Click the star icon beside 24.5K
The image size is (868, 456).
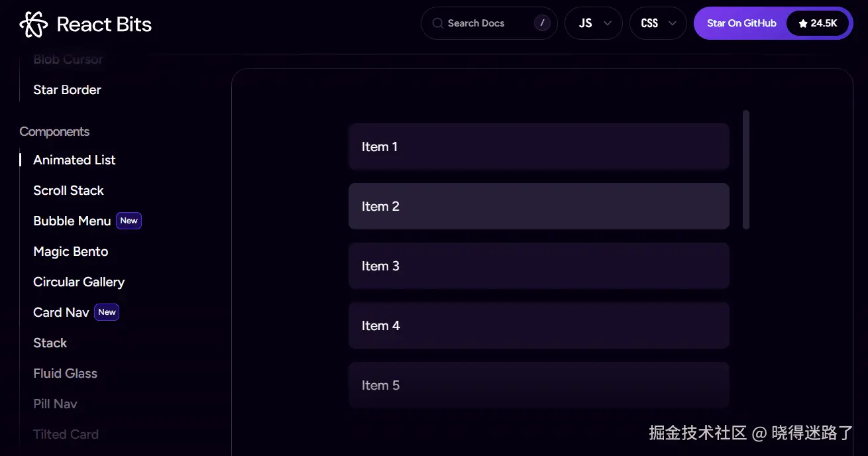coord(803,23)
